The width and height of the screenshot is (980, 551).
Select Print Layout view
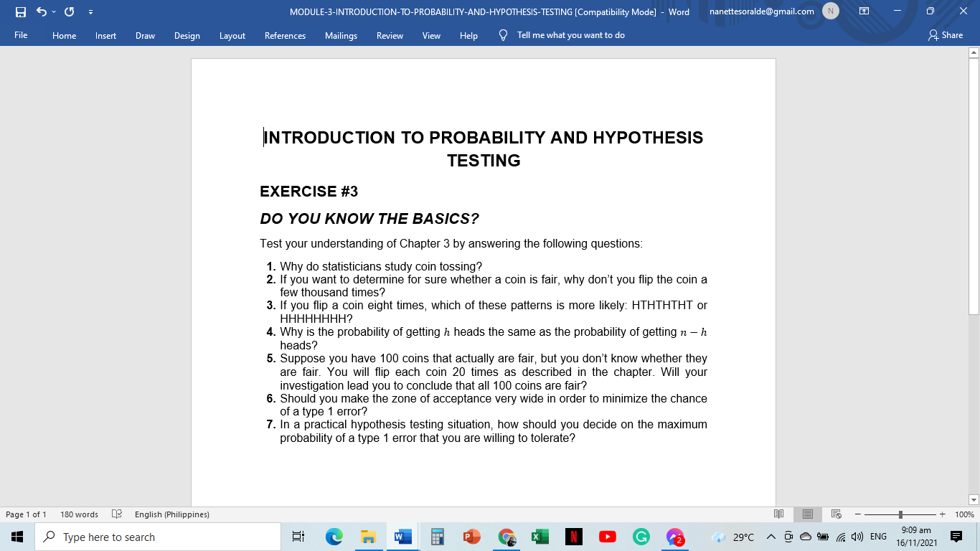coord(807,514)
